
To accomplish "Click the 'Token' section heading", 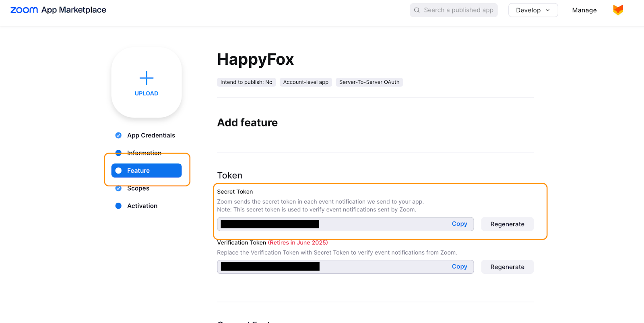I will (230, 176).
